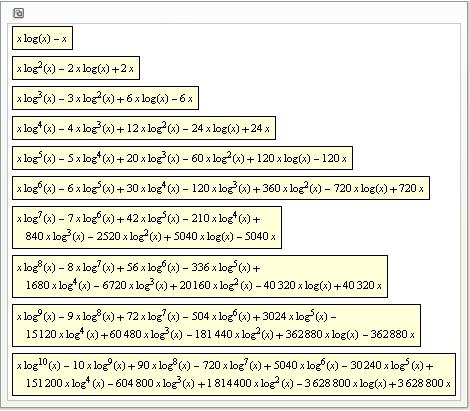Screen dimensions: 470x411
Task: Click the 720 x log(x) term in sixth formula
Action: [360, 189]
